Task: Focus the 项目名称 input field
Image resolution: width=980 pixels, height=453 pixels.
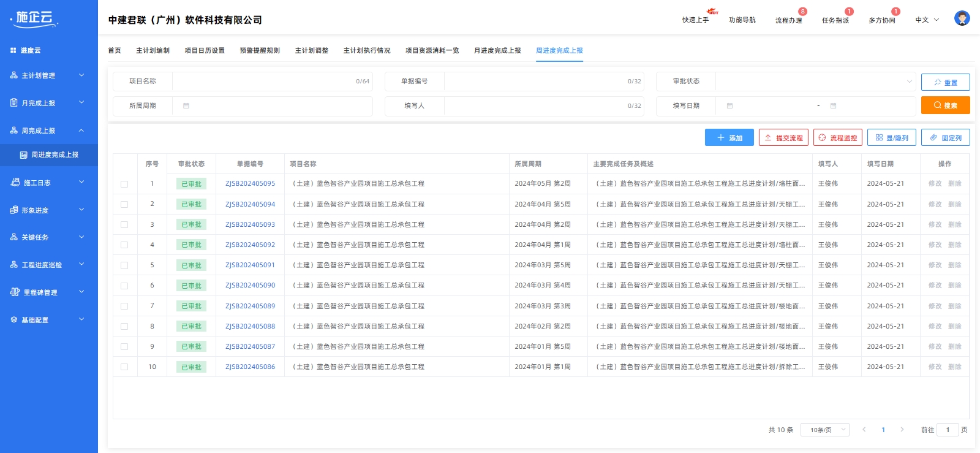Action: (x=273, y=82)
